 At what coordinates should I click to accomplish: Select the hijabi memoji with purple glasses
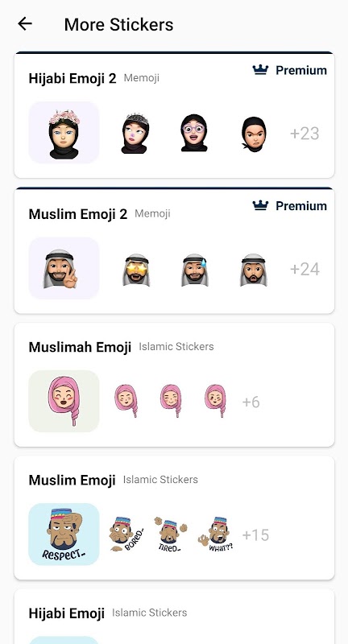coord(193,133)
